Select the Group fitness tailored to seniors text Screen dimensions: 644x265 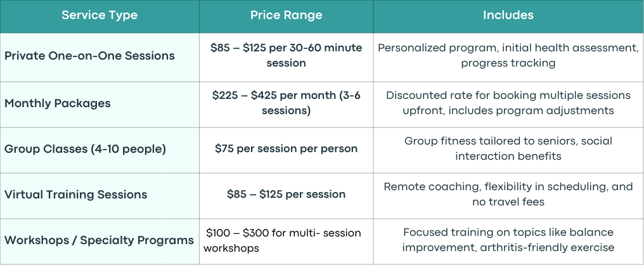[508, 149]
